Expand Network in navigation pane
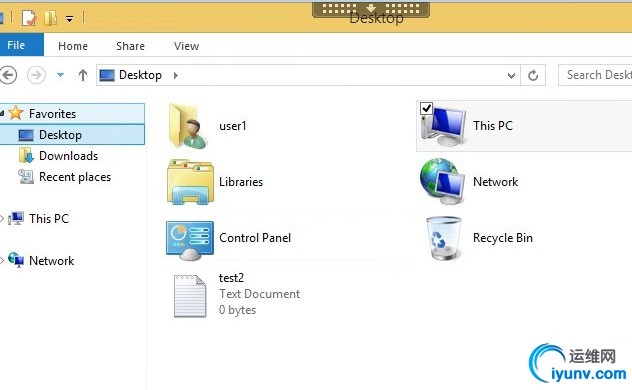 (2, 261)
